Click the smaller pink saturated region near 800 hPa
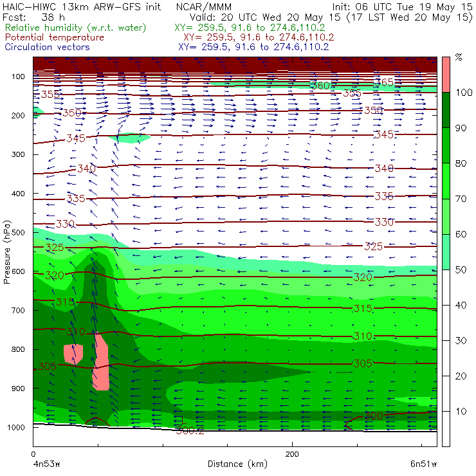The height and width of the screenshot is (476, 476). (x=73, y=354)
